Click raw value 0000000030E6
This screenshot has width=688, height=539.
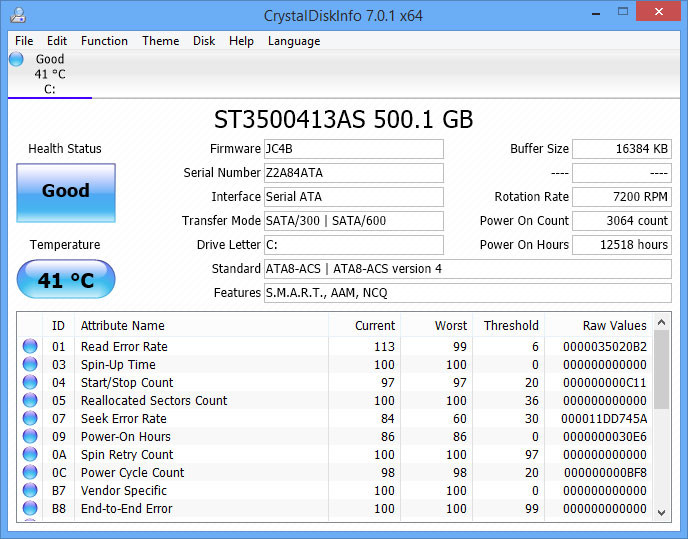point(605,436)
